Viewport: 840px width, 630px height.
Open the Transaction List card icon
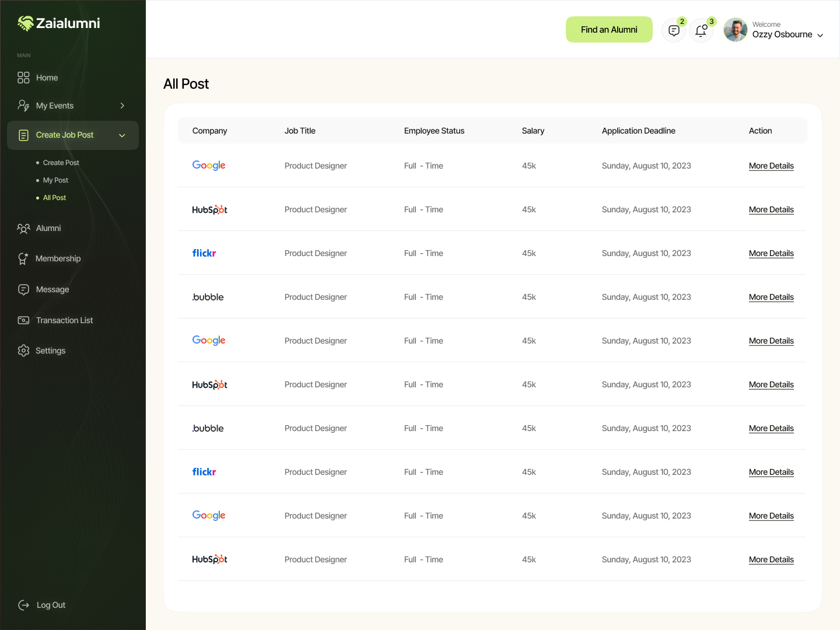[x=23, y=320]
